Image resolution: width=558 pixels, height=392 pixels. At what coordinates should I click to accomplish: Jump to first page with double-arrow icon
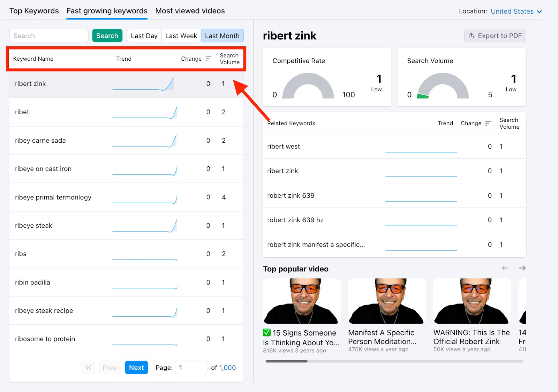click(88, 367)
